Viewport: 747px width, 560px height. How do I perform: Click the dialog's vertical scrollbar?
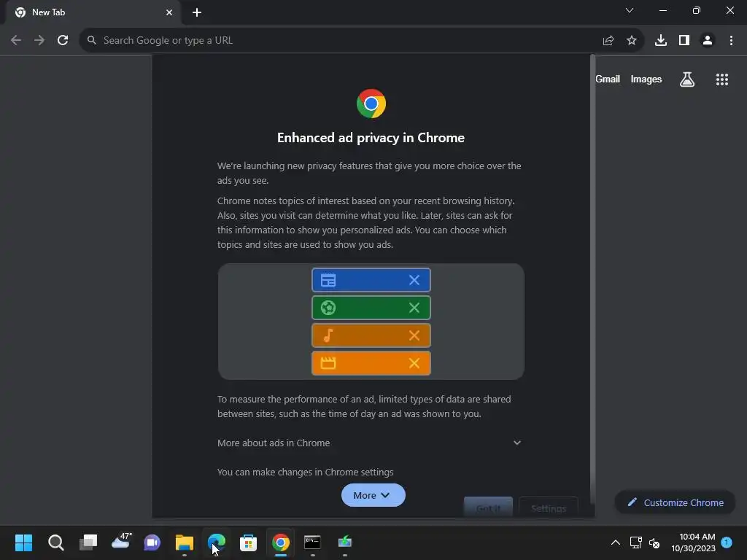[x=592, y=279]
